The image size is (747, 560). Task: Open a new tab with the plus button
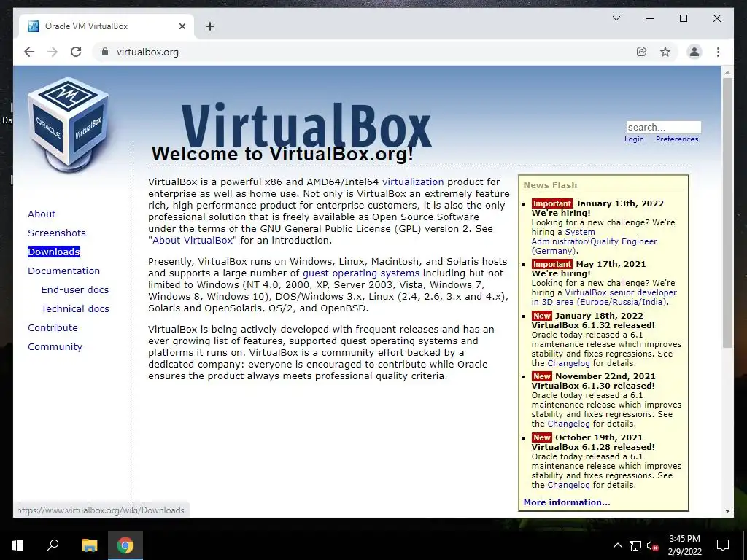pos(210,26)
